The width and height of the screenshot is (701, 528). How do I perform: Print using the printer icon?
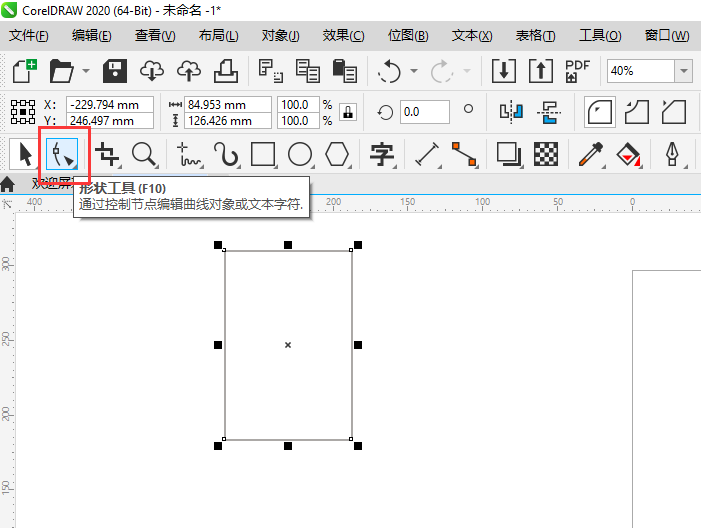click(226, 71)
